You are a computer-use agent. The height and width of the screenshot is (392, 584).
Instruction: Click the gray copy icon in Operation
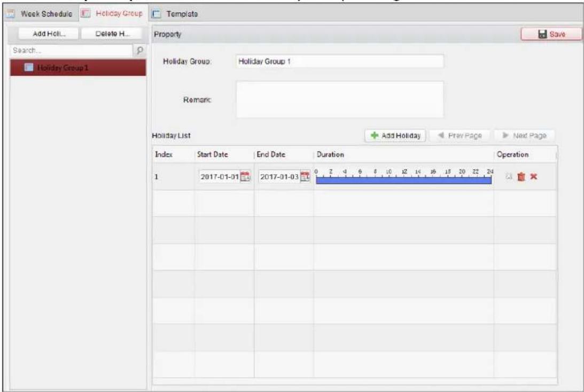(x=509, y=176)
